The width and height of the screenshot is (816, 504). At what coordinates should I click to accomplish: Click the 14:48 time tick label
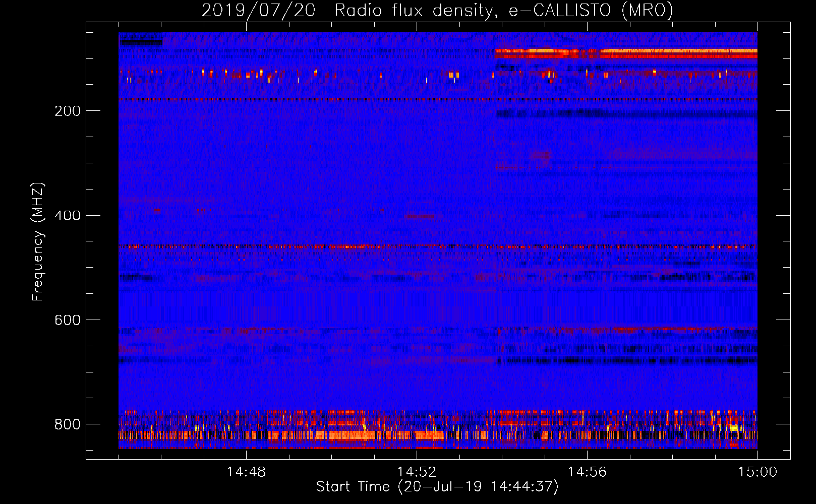point(246,472)
